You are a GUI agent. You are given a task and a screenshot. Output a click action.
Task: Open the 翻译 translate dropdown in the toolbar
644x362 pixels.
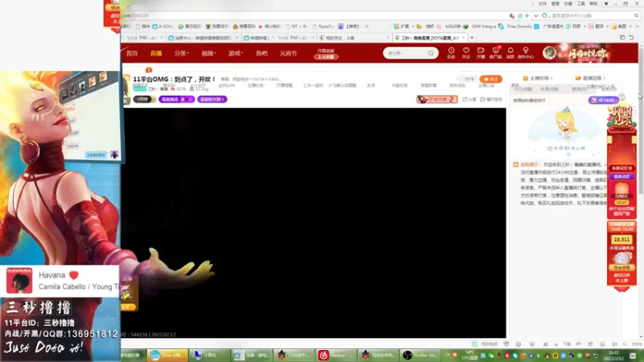click(597, 27)
